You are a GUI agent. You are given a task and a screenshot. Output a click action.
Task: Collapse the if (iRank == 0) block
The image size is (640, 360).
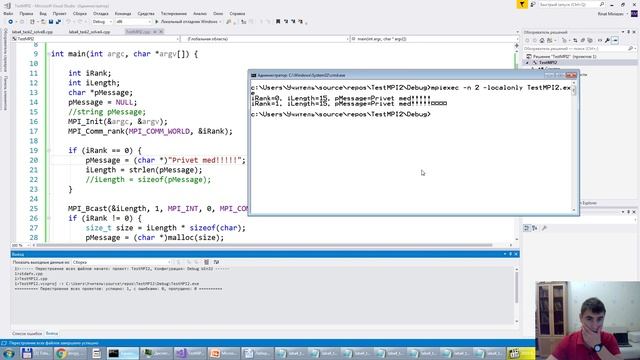click(49, 151)
